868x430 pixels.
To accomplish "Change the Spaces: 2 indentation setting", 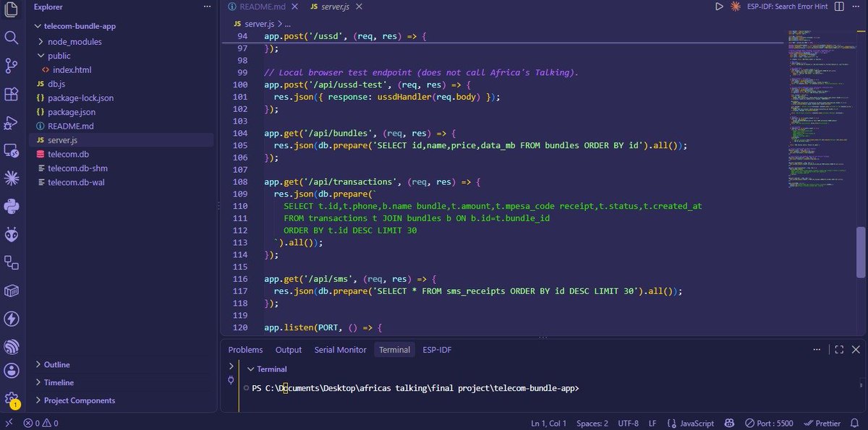I will click(592, 423).
